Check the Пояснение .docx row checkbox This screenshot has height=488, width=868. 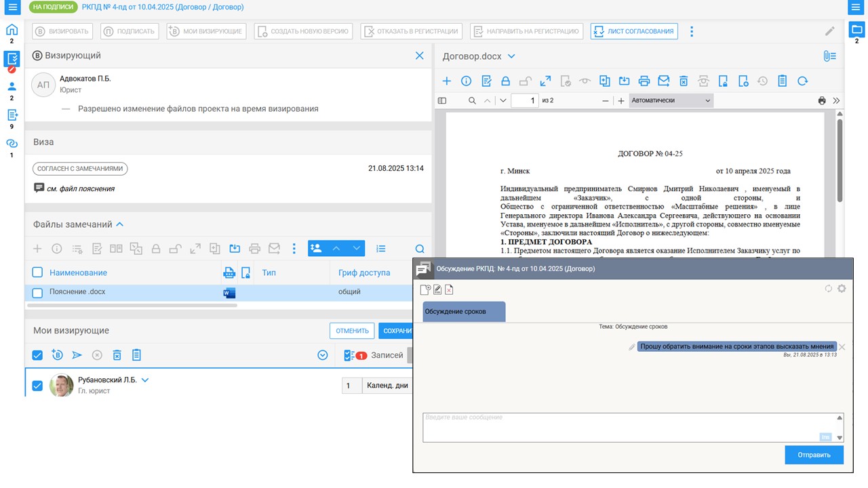click(x=38, y=293)
